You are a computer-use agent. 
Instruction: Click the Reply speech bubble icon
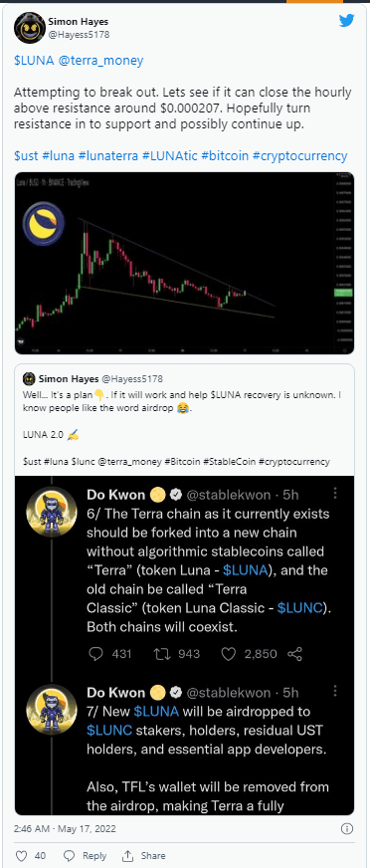[x=72, y=855]
